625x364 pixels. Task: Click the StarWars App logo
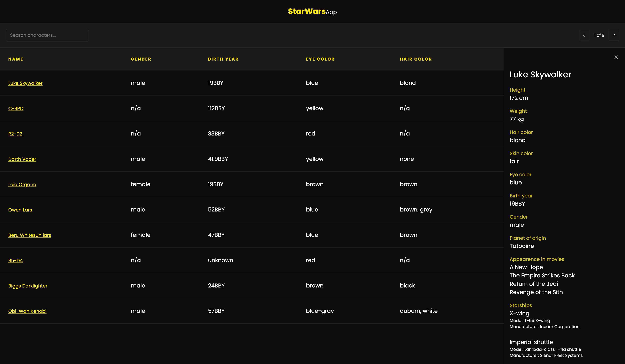pyautogui.click(x=312, y=11)
